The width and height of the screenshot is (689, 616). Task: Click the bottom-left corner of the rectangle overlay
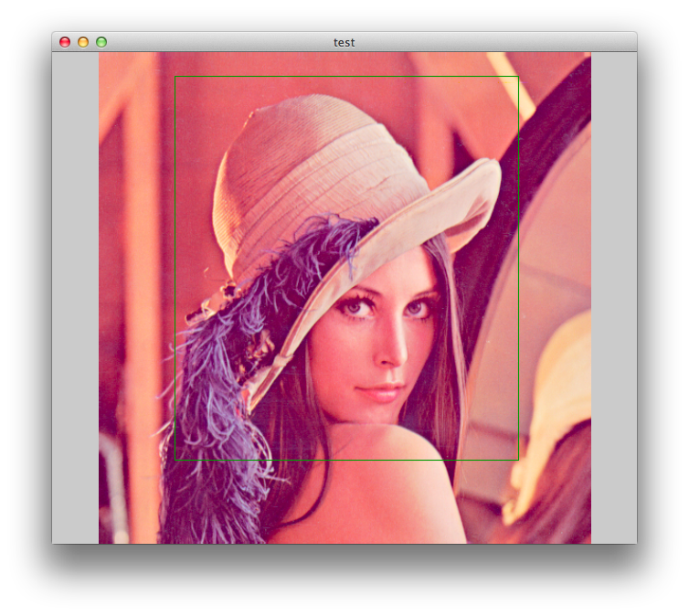point(175,460)
